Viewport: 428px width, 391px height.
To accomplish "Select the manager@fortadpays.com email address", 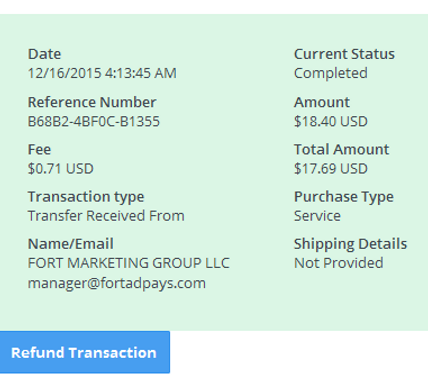I will [x=117, y=283].
